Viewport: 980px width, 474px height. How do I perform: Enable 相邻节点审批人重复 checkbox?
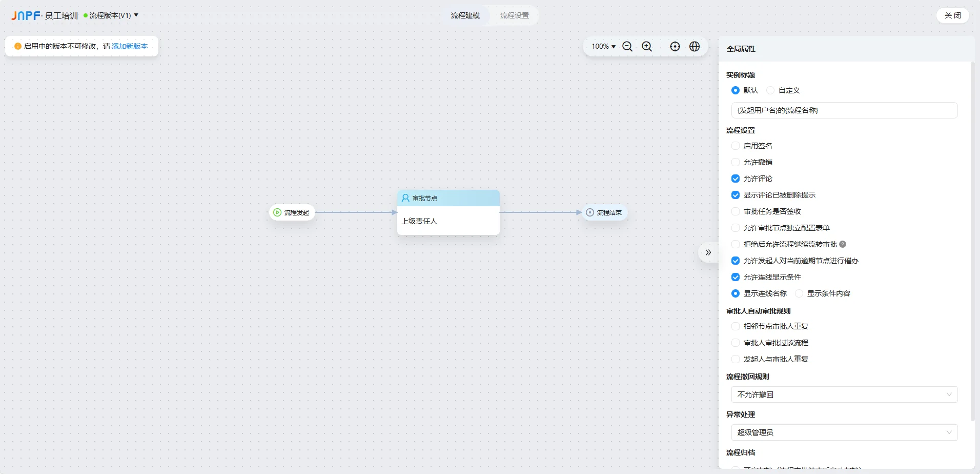(736, 326)
